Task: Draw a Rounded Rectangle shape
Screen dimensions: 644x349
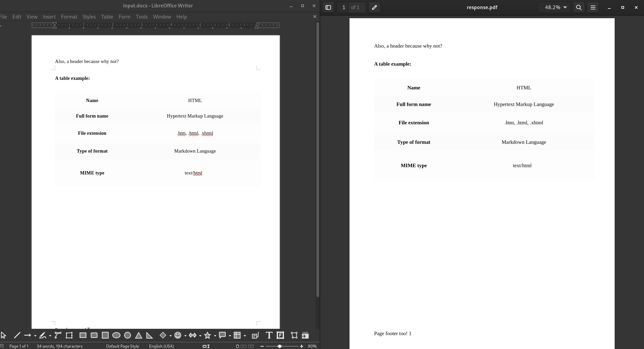Action: click(94, 335)
